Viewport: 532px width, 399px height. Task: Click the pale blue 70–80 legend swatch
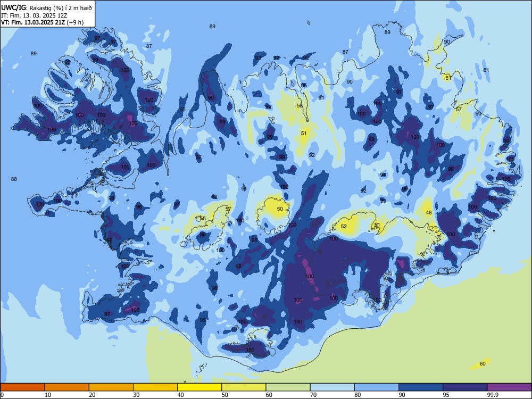click(x=332, y=387)
